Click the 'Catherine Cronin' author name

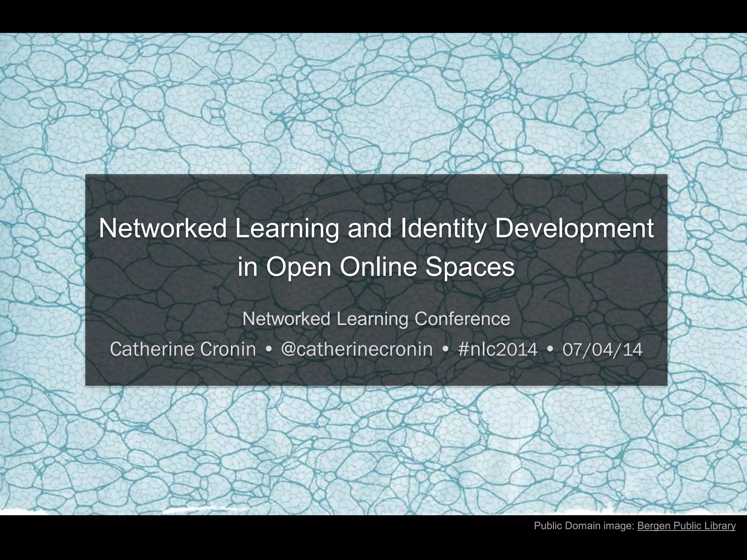[183, 349]
